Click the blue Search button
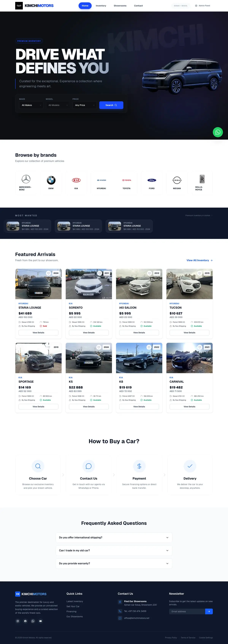 [111, 105]
